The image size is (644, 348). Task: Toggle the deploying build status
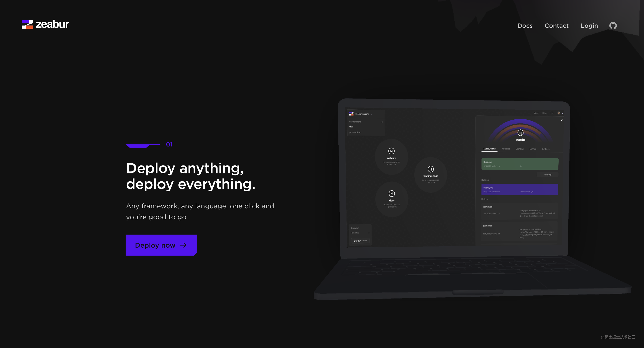(519, 189)
